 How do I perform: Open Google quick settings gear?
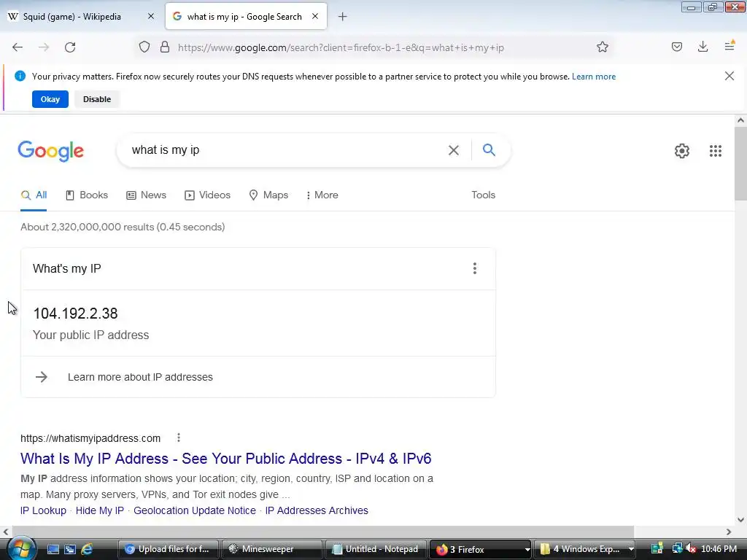(682, 151)
